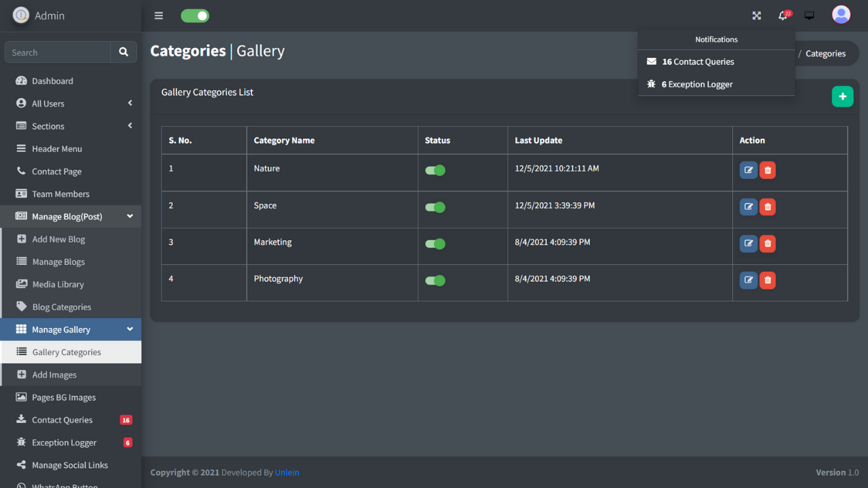
Task: Toggle the green switch in the top navbar
Action: tap(195, 15)
